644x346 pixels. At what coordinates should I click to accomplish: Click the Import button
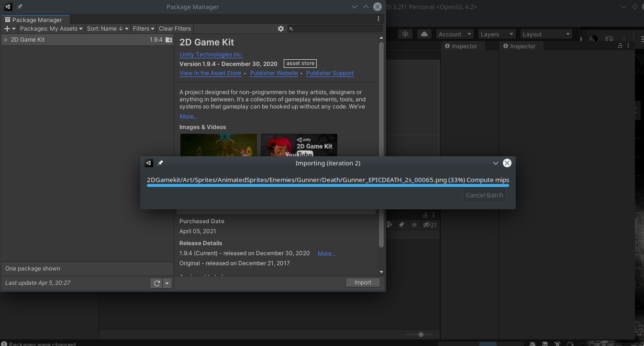coord(363,282)
